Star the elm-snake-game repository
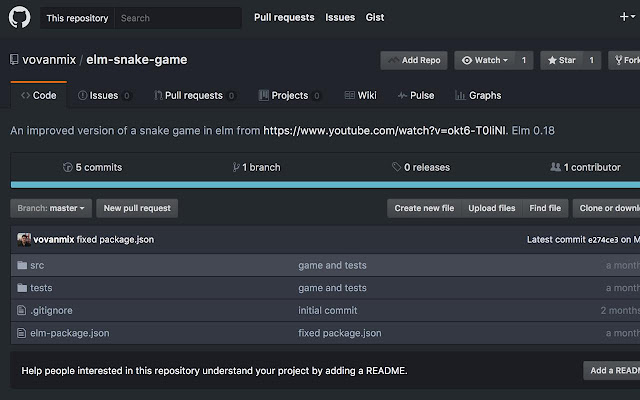This screenshot has width=640, height=400. pos(562,60)
